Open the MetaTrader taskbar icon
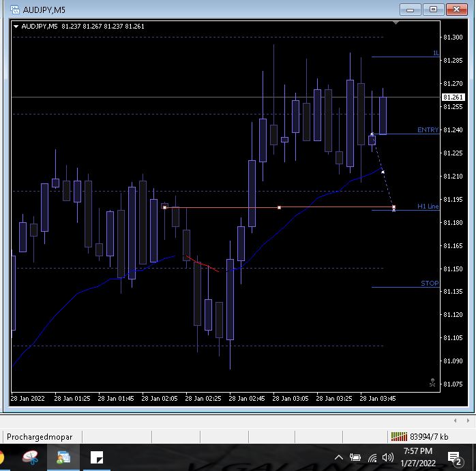 (63, 457)
